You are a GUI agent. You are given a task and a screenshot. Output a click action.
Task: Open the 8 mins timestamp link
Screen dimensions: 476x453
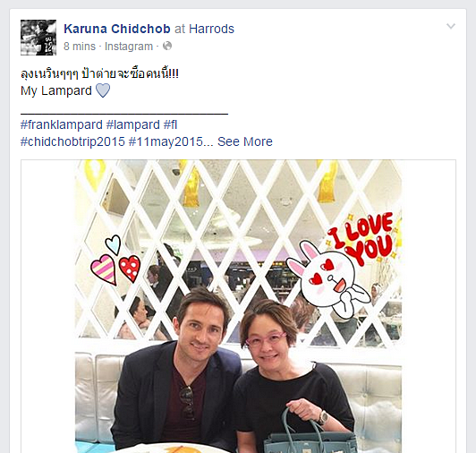[80, 47]
